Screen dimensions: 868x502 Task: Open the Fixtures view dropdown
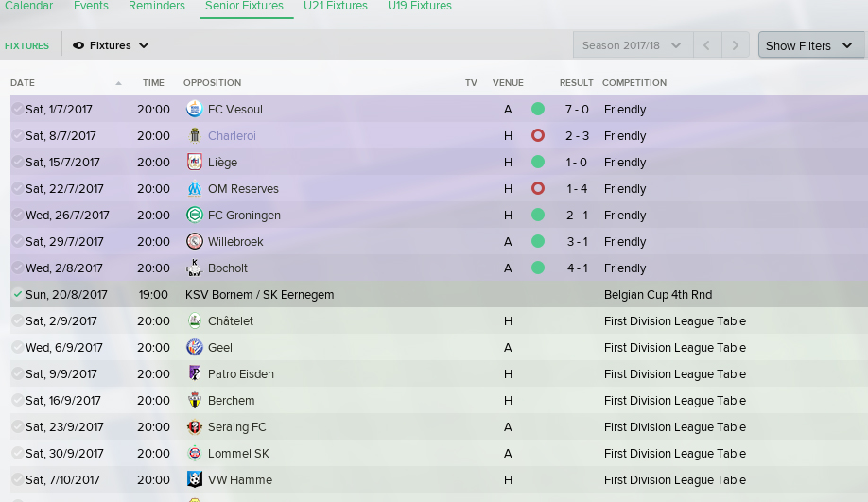pos(111,45)
